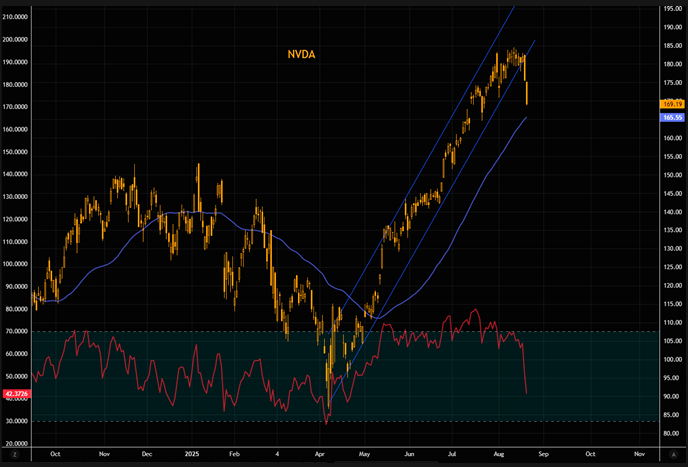This screenshot has width=688, height=467.
Task: Toggle the auto-scale A button at bottom-right
Action: [x=670, y=453]
